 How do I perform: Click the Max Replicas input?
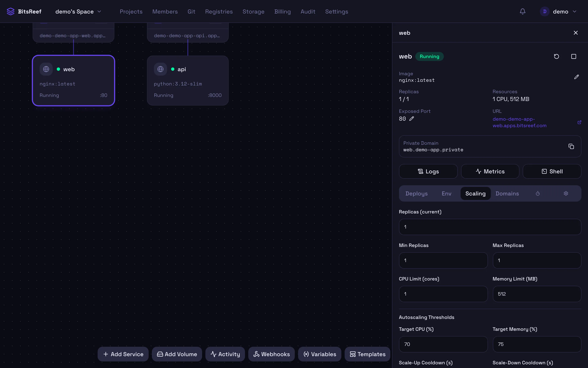(537, 260)
